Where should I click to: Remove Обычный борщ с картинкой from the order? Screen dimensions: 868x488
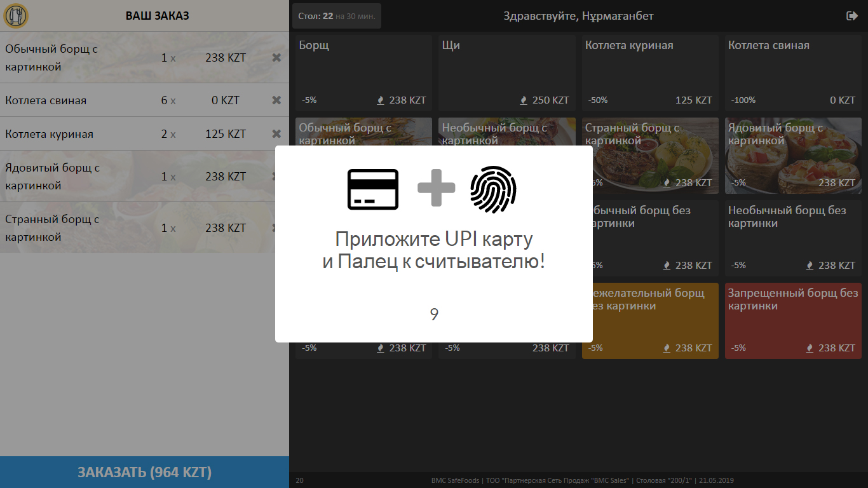tap(276, 57)
